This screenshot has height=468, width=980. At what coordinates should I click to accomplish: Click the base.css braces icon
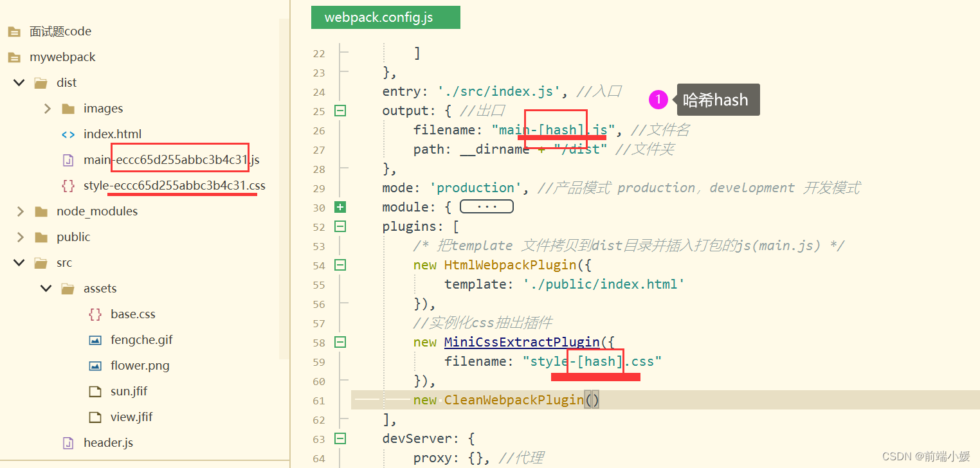click(x=95, y=314)
